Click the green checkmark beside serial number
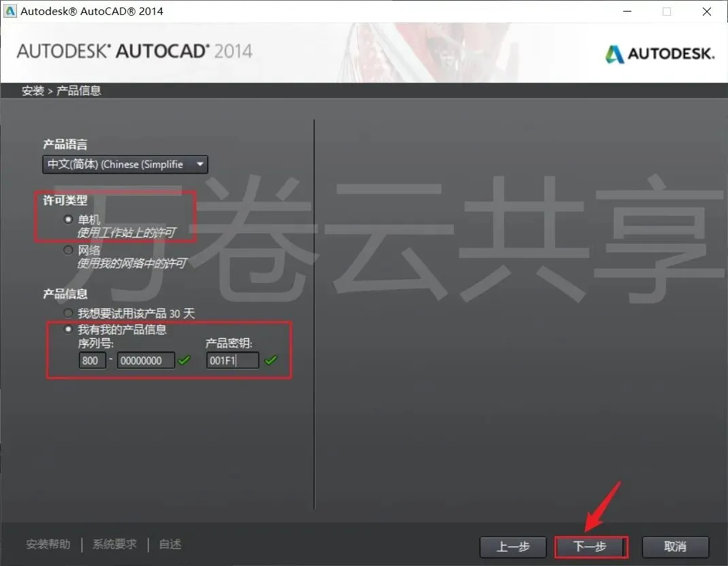Screen dimensions: 728x566 coord(184,360)
